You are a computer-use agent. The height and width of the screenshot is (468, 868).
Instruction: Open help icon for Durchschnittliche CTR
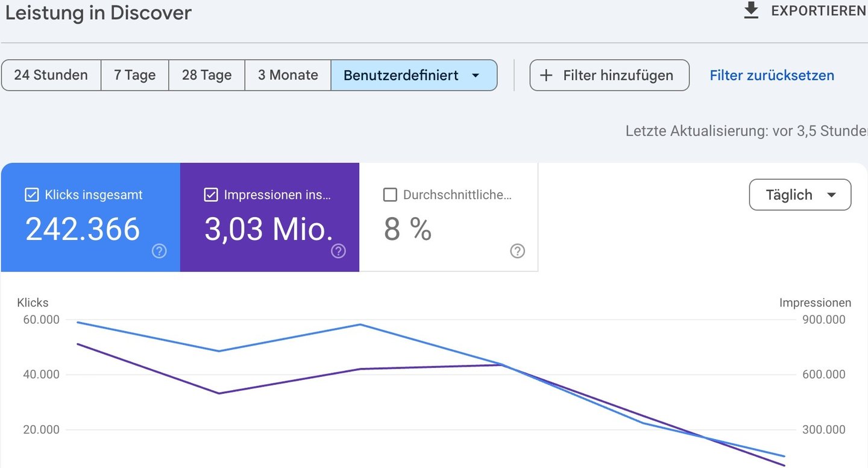point(517,251)
